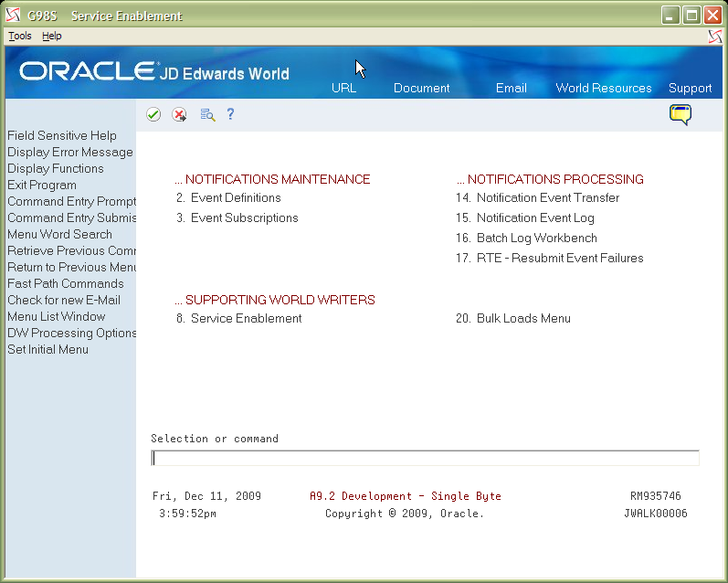Image resolution: width=728 pixels, height=583 pixels.
Task: Select Return to Previous Menu
Action: pos(71,267)
